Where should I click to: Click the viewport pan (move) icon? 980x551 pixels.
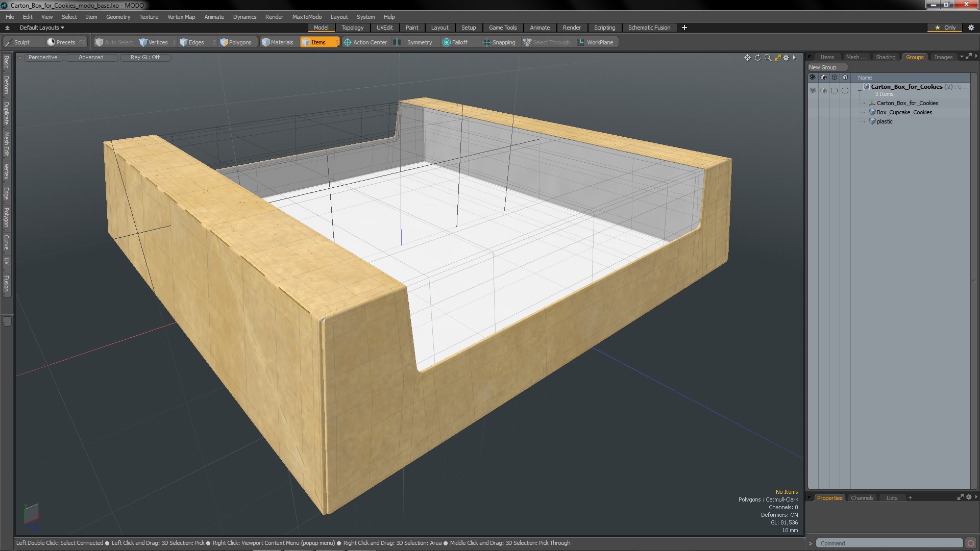click(747, 58)
